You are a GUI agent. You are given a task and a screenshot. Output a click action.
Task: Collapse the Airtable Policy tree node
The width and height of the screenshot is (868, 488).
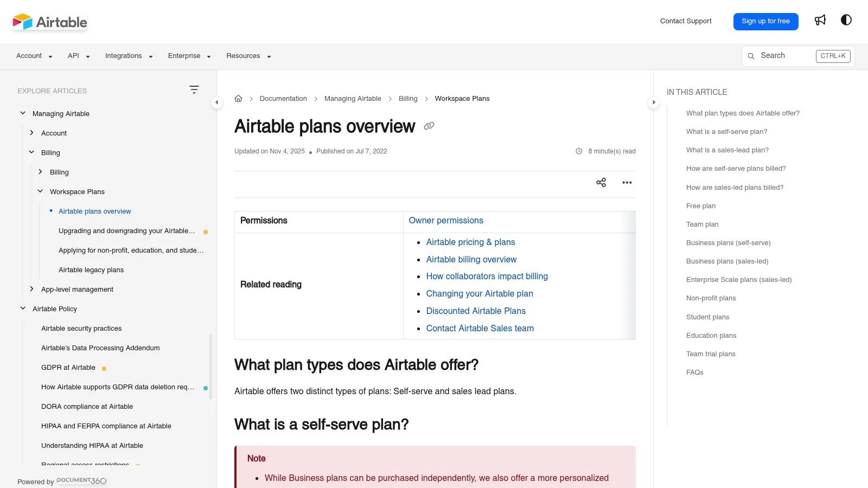(x=23, y=309)
